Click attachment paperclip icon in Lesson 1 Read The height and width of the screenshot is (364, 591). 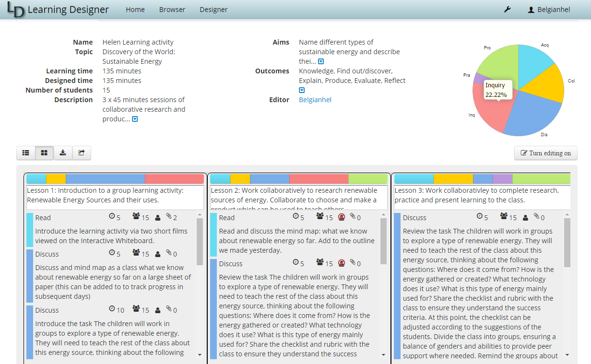(x=168, y=217)
